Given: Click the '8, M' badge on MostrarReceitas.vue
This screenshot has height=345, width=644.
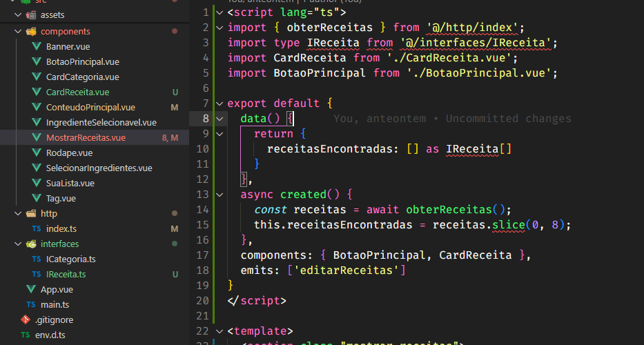Looking at the screenshot, I should [x=170, y=138].
